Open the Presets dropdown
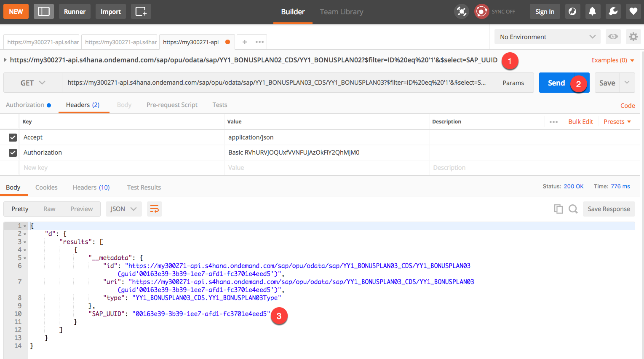Screen dimensions: 644x359 (x=617, y=122)
